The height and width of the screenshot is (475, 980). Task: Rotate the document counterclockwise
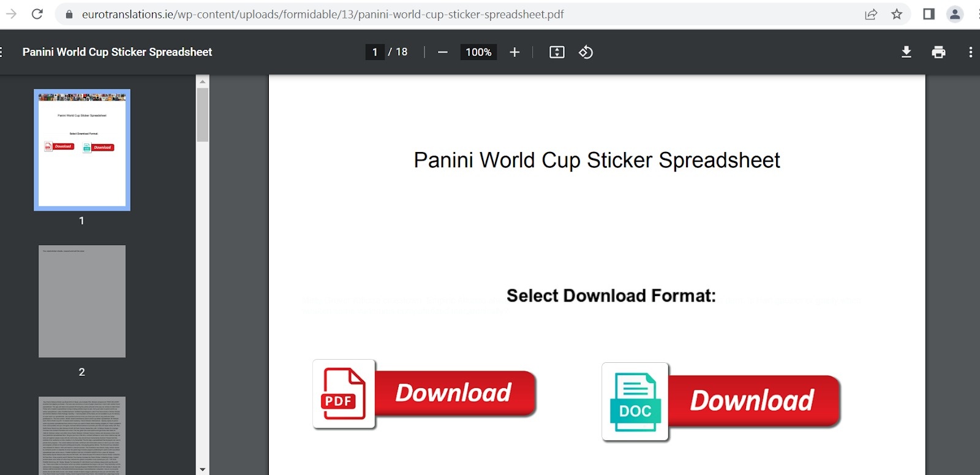coord(586,52)
